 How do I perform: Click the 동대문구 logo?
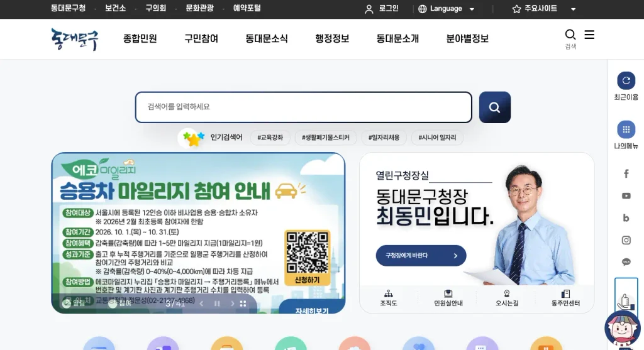click(75, 39)
